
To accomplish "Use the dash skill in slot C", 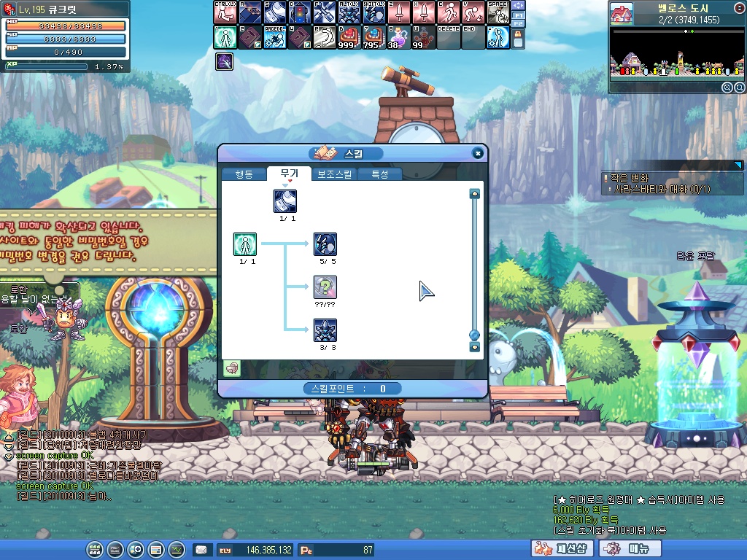I will (449, 12).
